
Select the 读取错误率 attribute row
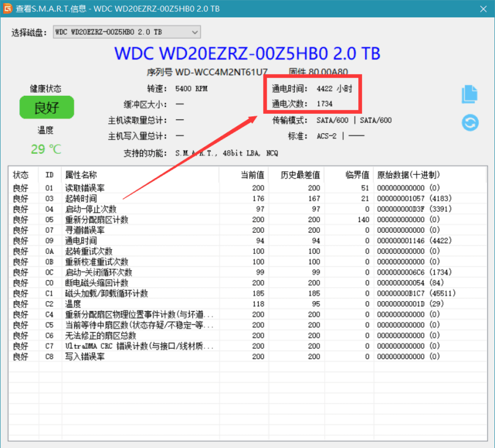[x=247, y=188]
